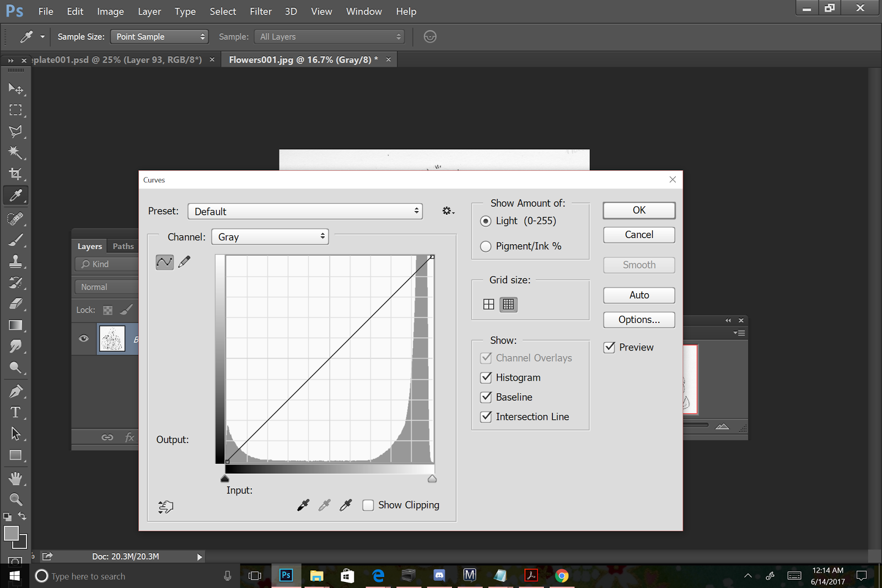Click Cancel in Curves dialog
The height and width of the screenshot is (588, 882).
[x=639, y=235]
